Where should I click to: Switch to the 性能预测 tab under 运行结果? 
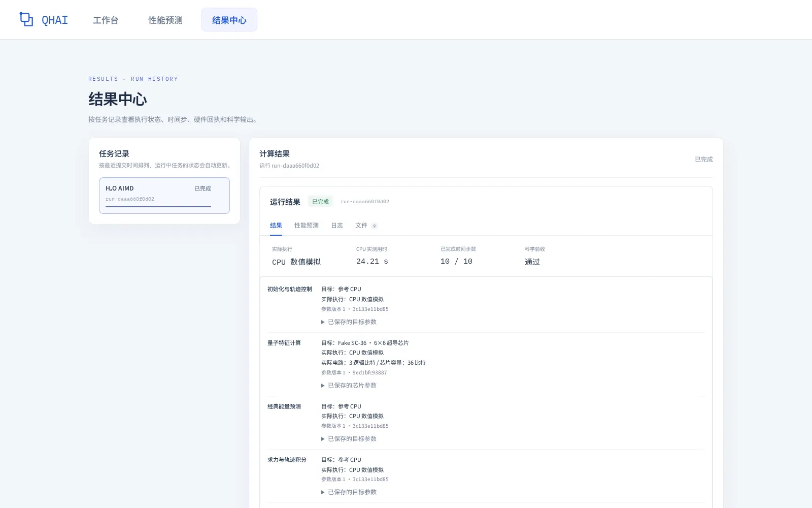pos(307,226)
